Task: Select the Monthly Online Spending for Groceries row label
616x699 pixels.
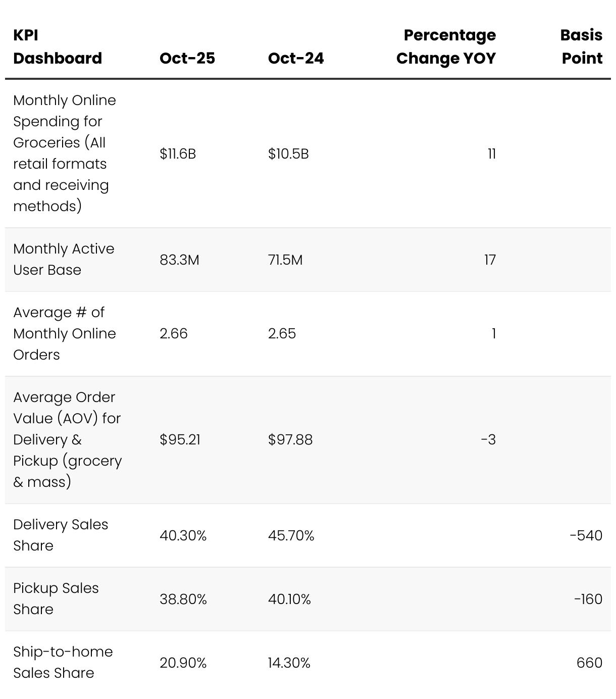Action: point(65,153)
